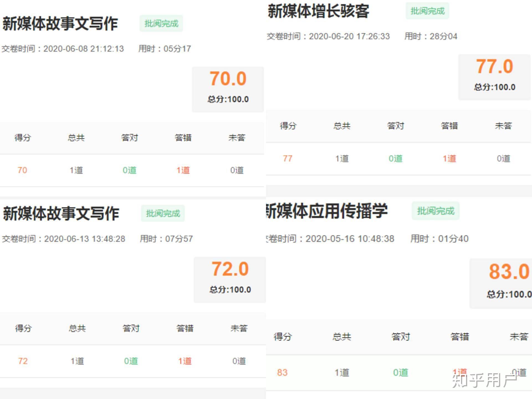This screenshot has width=532, height=399.
Task: Open the 新媒体应用传播学 exam title
Action: [326, 211]
